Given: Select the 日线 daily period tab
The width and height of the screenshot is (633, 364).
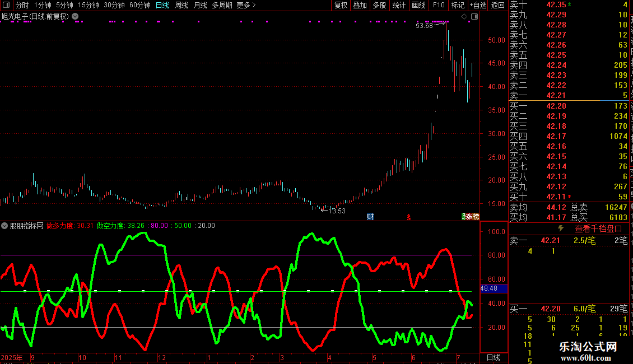Looking at the screenshot, I should click(x=162, y=5).
